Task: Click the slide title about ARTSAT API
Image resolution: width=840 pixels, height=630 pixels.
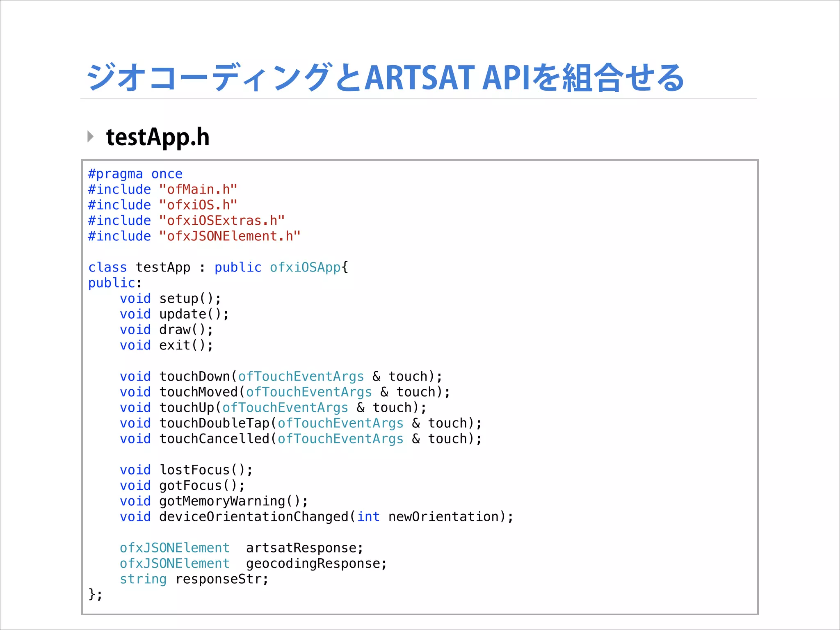Action: click(385, 78)
